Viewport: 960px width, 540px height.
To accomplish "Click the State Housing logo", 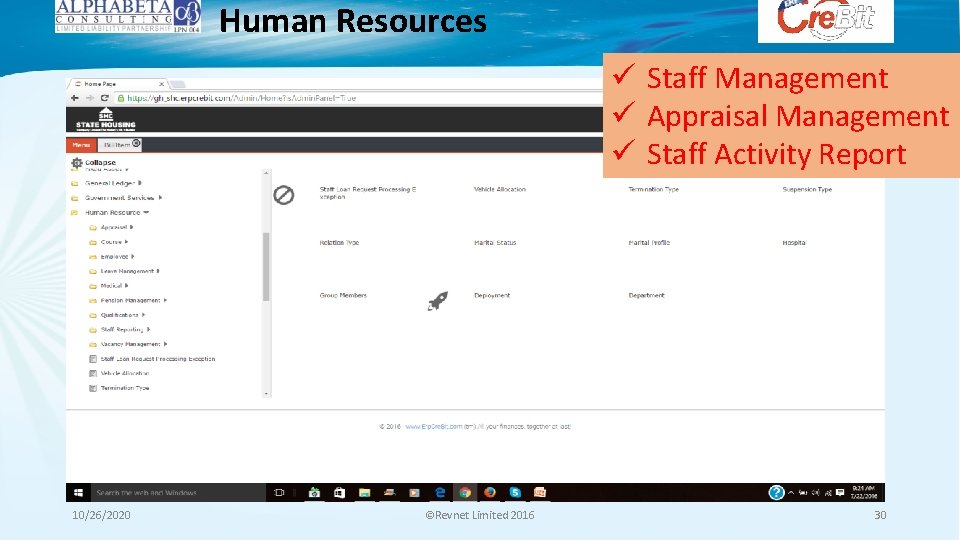I will (106, 119).
